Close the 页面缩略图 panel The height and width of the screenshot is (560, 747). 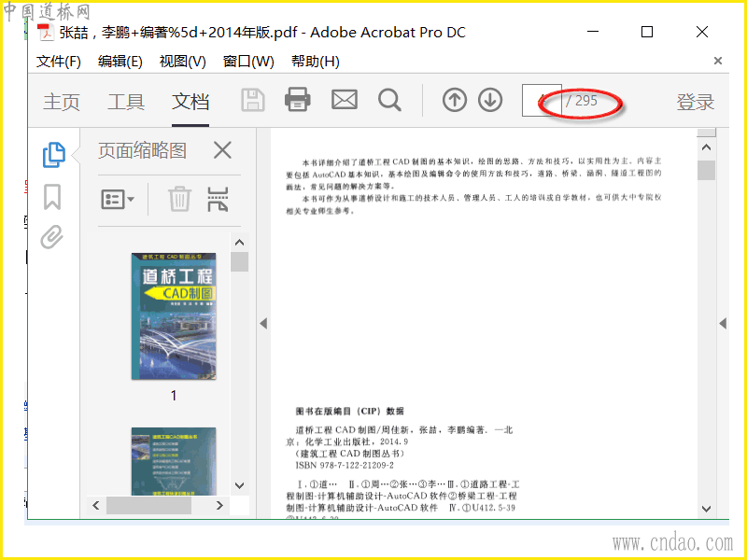tap(222, 150)
